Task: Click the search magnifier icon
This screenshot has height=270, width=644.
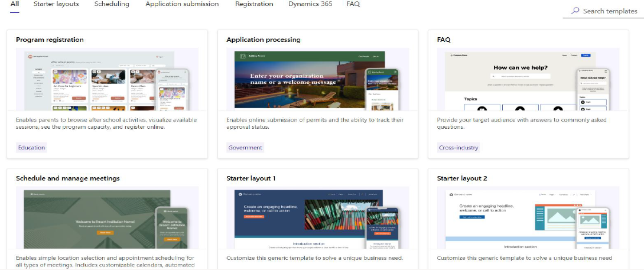Action: point(575,11)
